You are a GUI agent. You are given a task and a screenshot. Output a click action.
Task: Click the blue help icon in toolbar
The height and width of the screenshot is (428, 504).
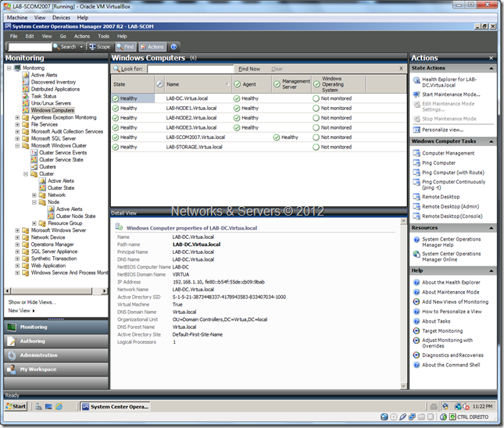[x=173, y=47]
